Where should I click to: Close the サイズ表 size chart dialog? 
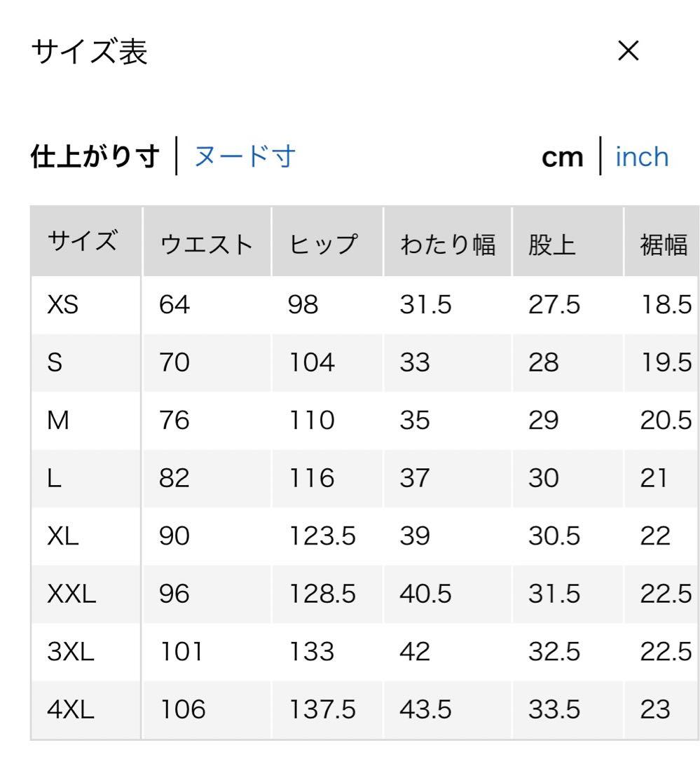pyautogui.click(x=629, y=51)
